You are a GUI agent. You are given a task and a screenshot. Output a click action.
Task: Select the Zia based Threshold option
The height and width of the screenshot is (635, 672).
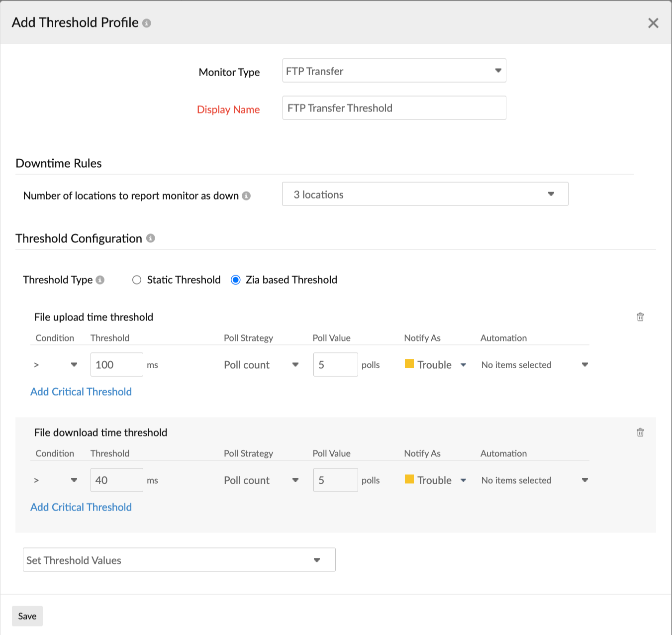235,280
